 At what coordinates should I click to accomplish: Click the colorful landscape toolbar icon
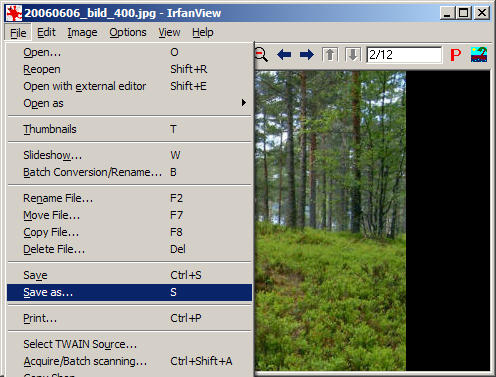479,55
